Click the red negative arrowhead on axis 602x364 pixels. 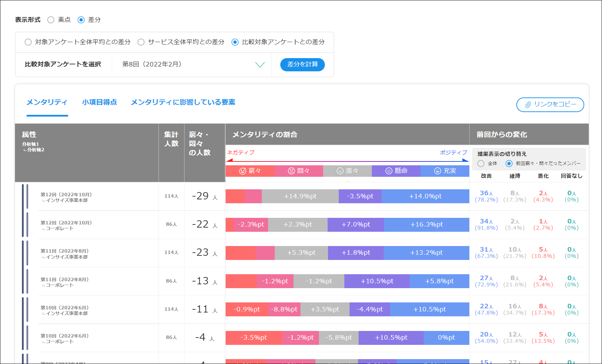pos(229,160)
